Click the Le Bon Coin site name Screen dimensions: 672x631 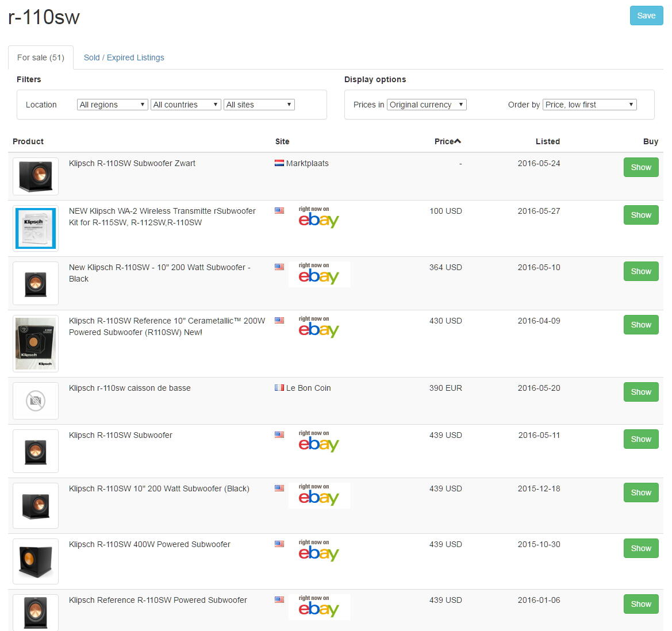click(308, 388)
